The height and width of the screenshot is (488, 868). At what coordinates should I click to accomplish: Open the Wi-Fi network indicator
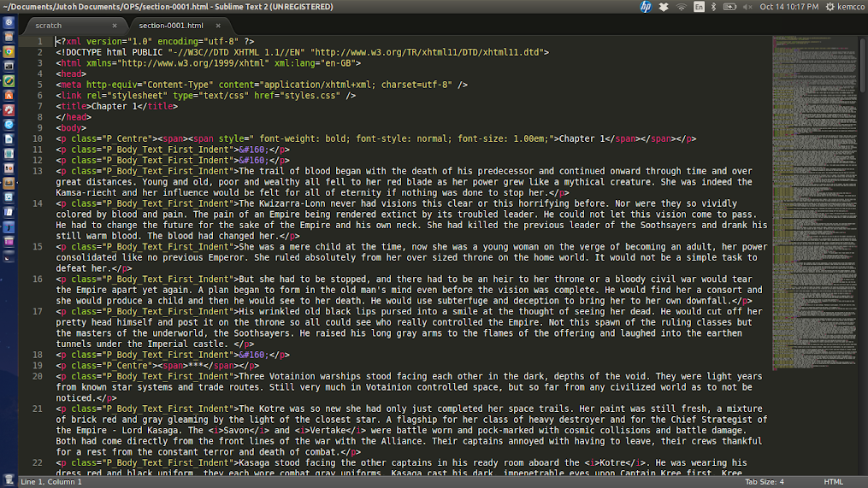(x=682, y=7)
